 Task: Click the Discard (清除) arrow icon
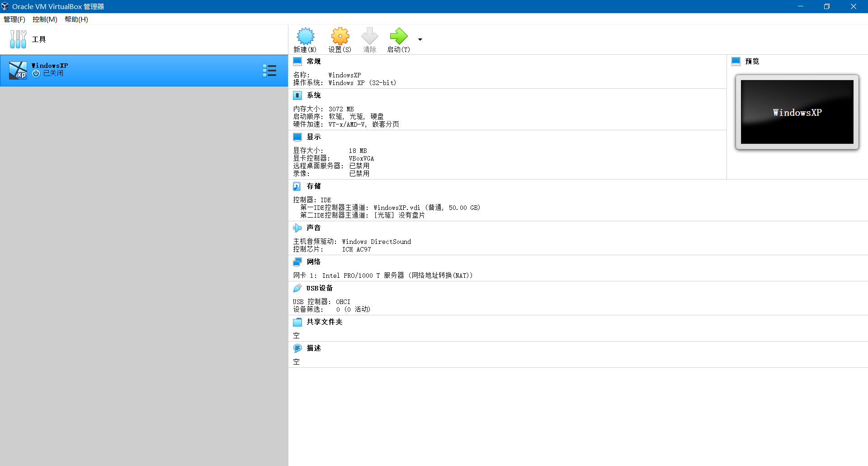coord(370,36)
